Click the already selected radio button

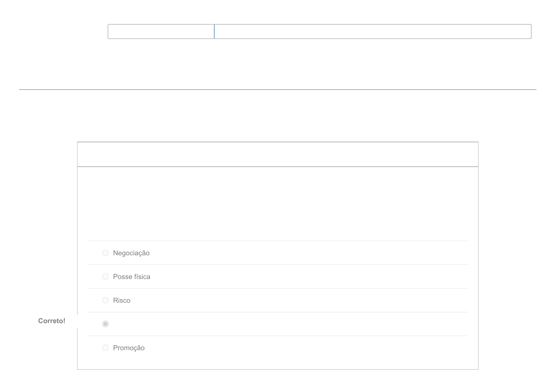tap(105, 324)
